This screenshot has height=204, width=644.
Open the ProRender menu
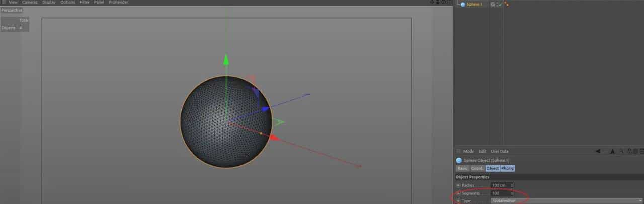tap(118, 2)
